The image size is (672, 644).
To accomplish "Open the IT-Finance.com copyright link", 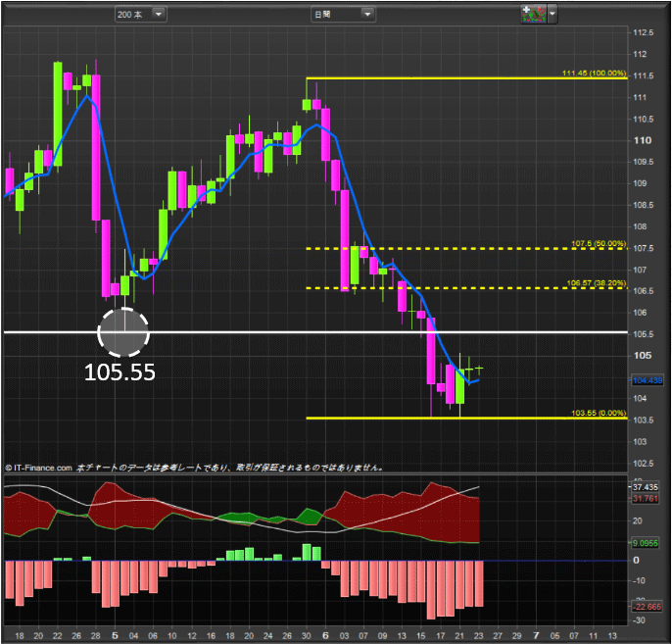I will tap(38, 468).
